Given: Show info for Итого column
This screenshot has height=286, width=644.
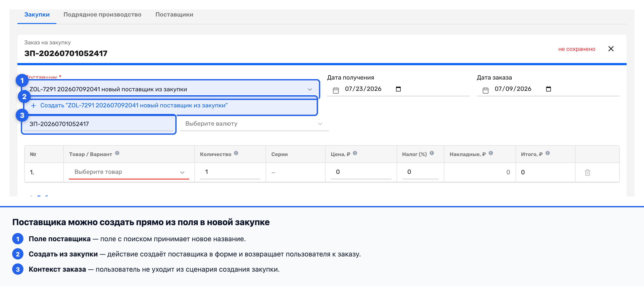Looking at the screenshot, I should 547,153.
